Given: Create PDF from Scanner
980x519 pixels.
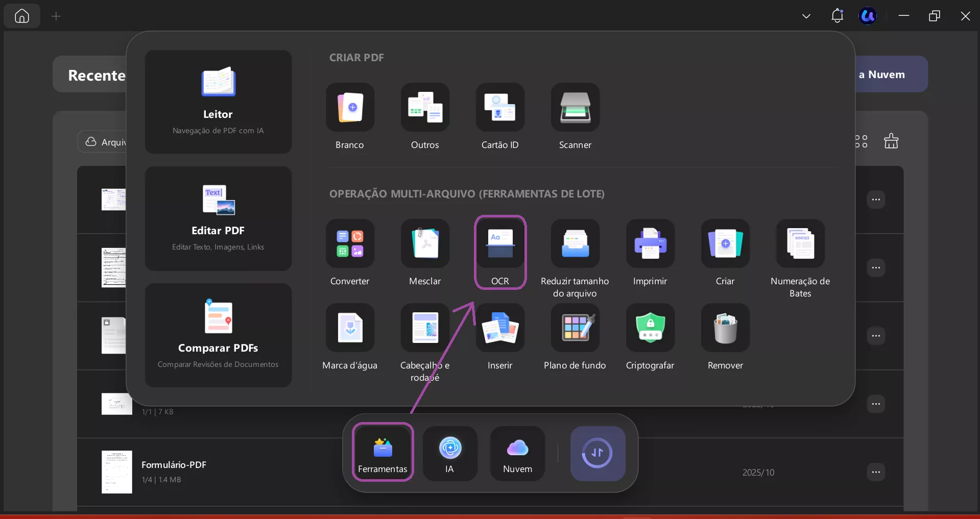Looking at the screenshot, I should pyautogui.click(x=575, y=117).
